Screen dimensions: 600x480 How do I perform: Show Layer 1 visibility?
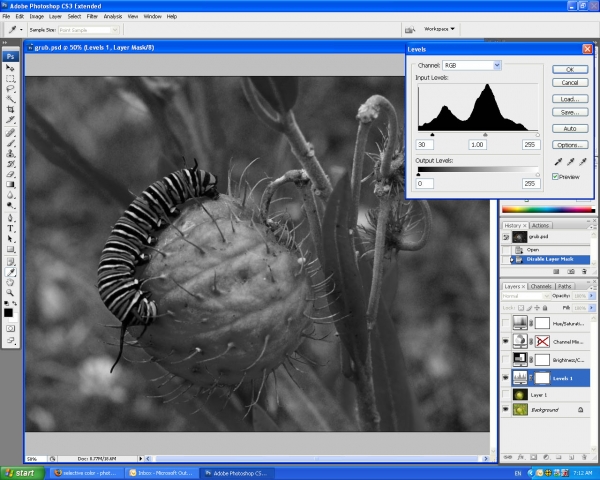505,394
